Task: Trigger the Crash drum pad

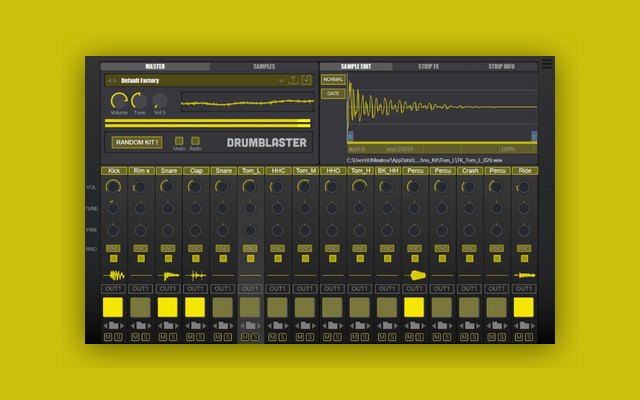Action: [469, 307]
